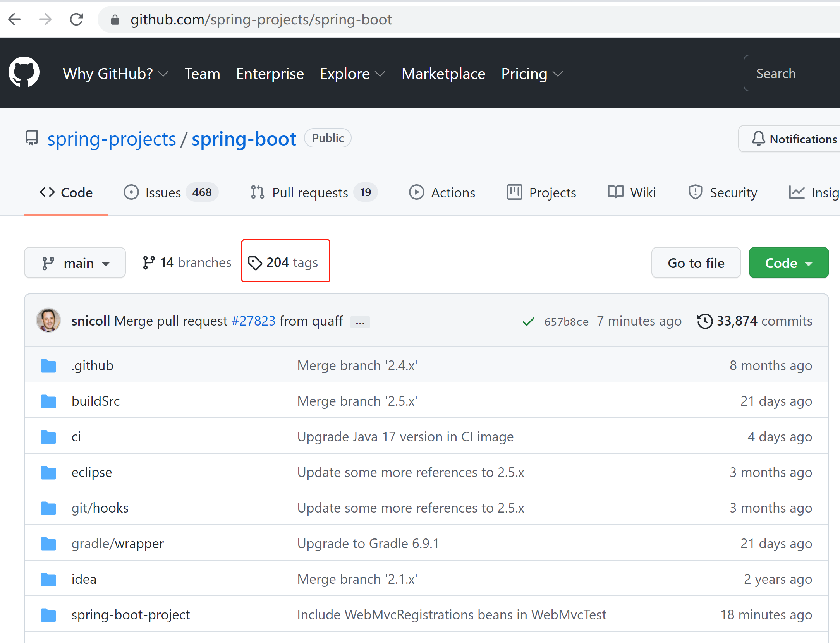This screenshot has width=840, height=643.
Task: Click the buildSrc folder icon
Action: (48, 401)
